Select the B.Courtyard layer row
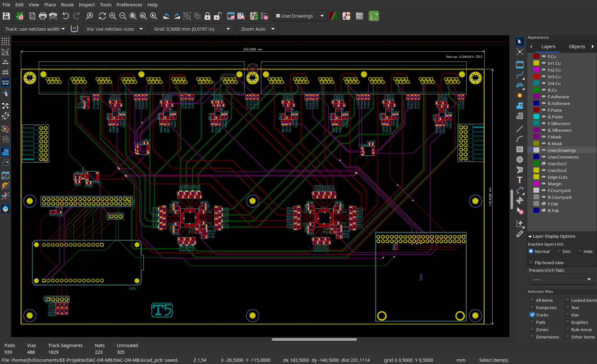This screenshot has width=597, height=364. point(562,197)
